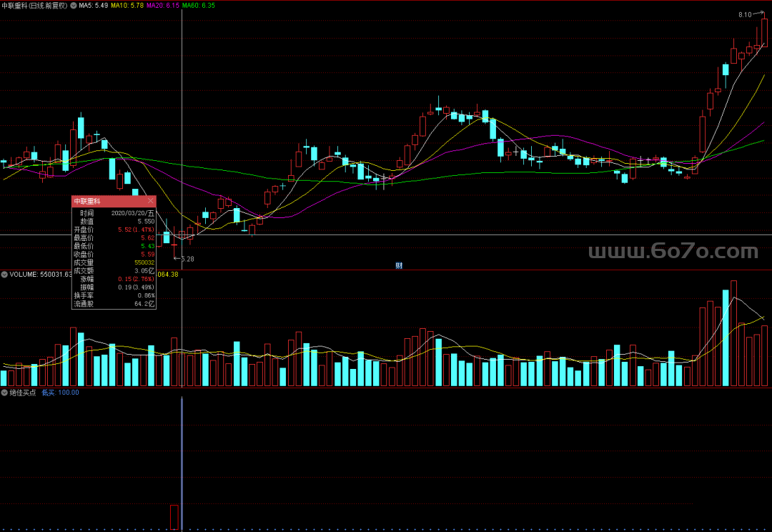Click the popup date 2020/03/20/五

[x=132, y=213]
